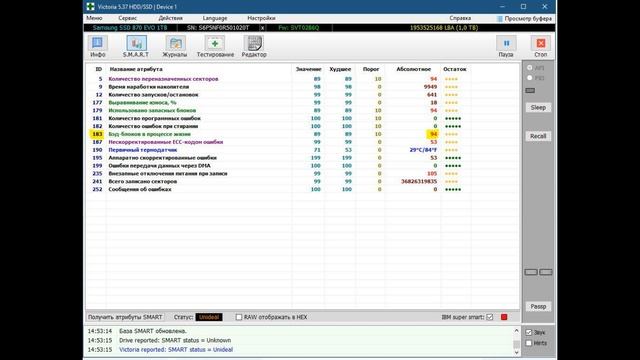The width and height of the screenshot is (640, 360).
Task: Click log line База SMART обновлена
Action: tap(153, 331)
